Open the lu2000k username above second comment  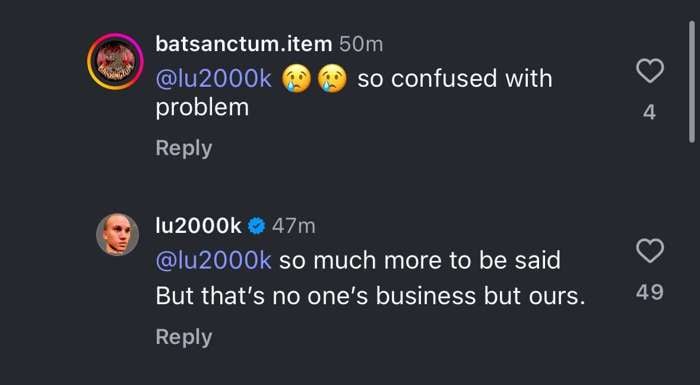(199, 226)
